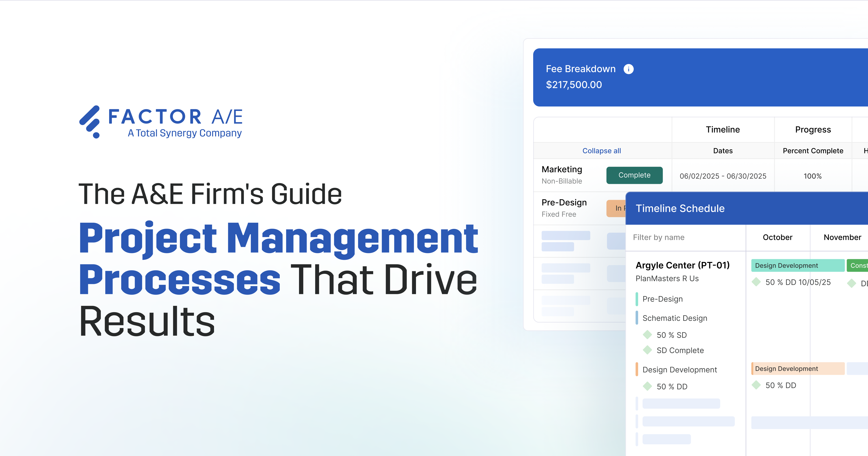Select the Timeline column header
The width and height of the screenshot is (868, 456).
tap(723, 130)
